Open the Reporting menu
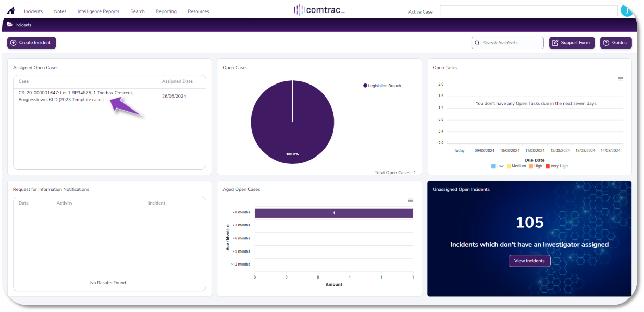Viewport: 644px width, 312px height. click(x=166, y=11)
